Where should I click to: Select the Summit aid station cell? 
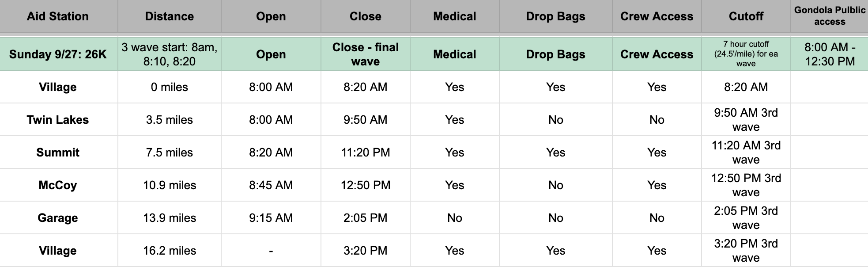tap(58, 153)
